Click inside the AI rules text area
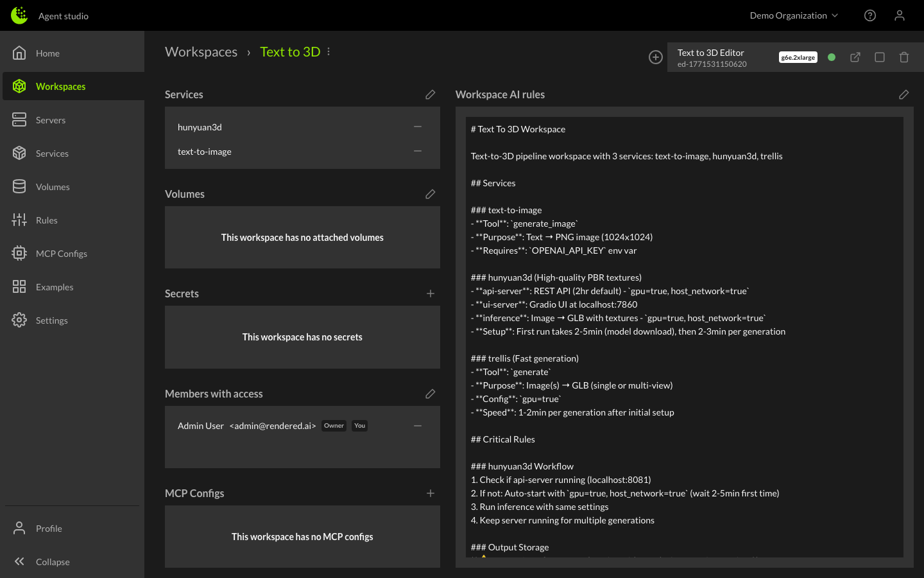 (684, 334)
